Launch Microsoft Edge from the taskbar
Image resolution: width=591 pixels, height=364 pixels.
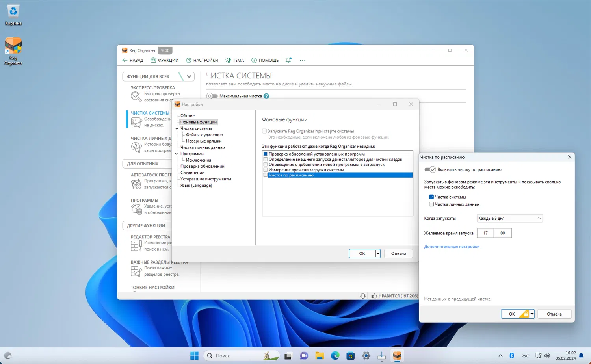[x=335, y=356]
